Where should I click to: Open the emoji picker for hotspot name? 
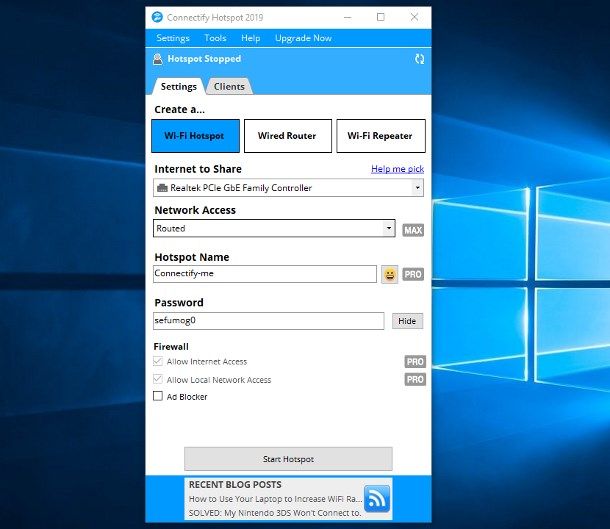point(389,275)
